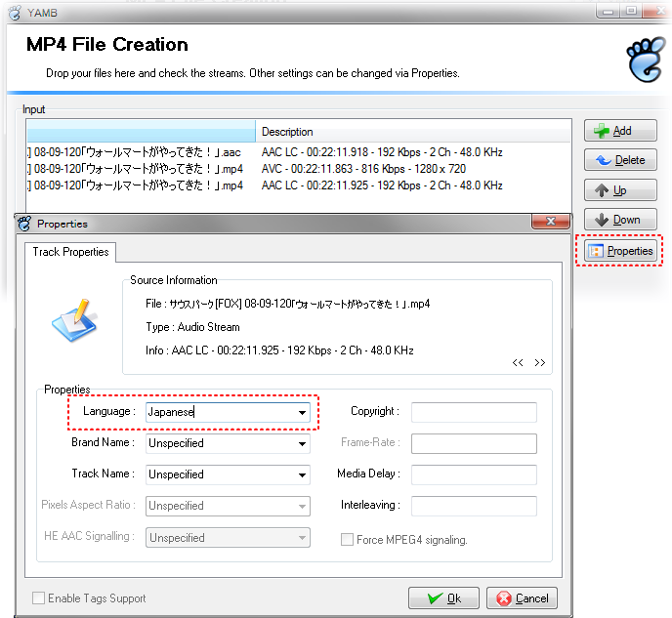Click the Copyright input field
Viewport: 672px width, 618px height.
point(474,412)
